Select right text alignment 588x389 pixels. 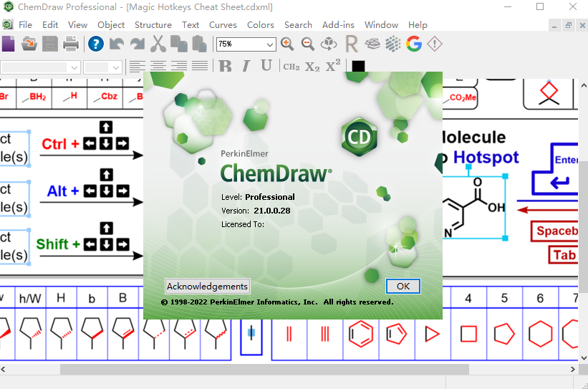click(x=179, y=67)
